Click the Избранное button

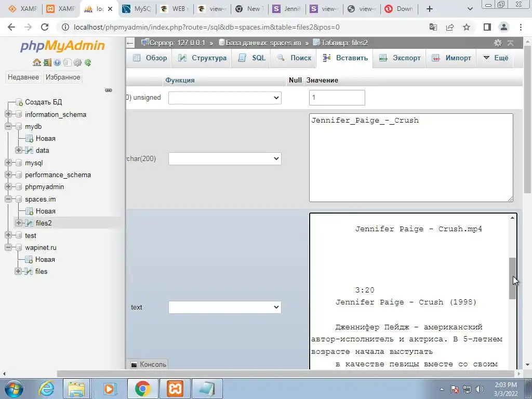(x=63, y=77)
